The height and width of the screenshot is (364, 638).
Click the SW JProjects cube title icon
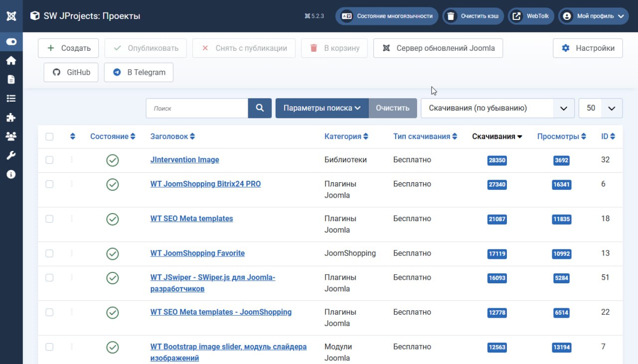34,16
